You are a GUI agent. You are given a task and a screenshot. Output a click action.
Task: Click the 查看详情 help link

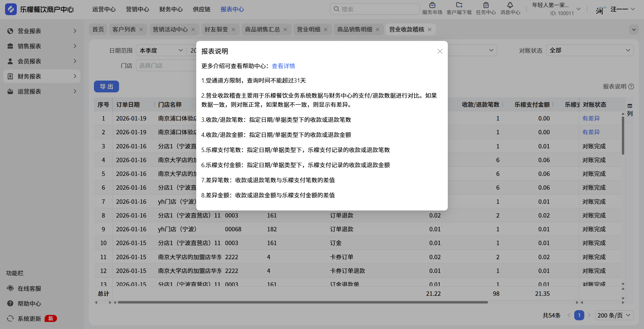(x=283, y=66)
